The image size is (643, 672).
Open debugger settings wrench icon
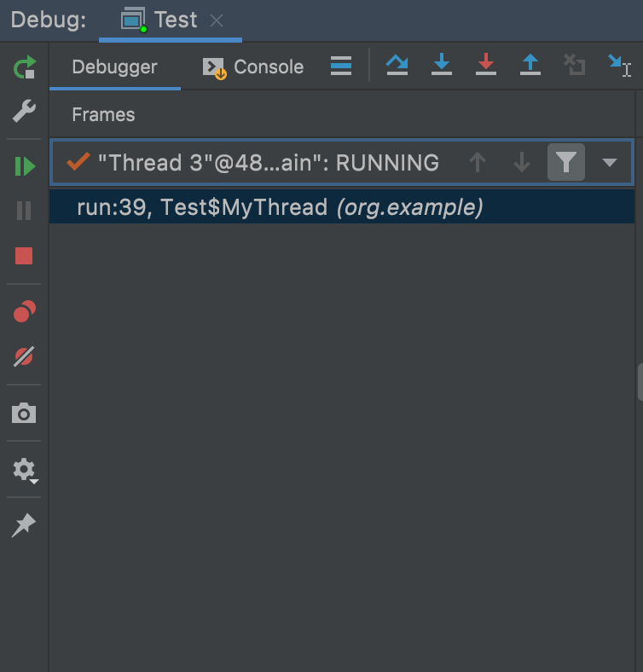click(x=24, y=111)
